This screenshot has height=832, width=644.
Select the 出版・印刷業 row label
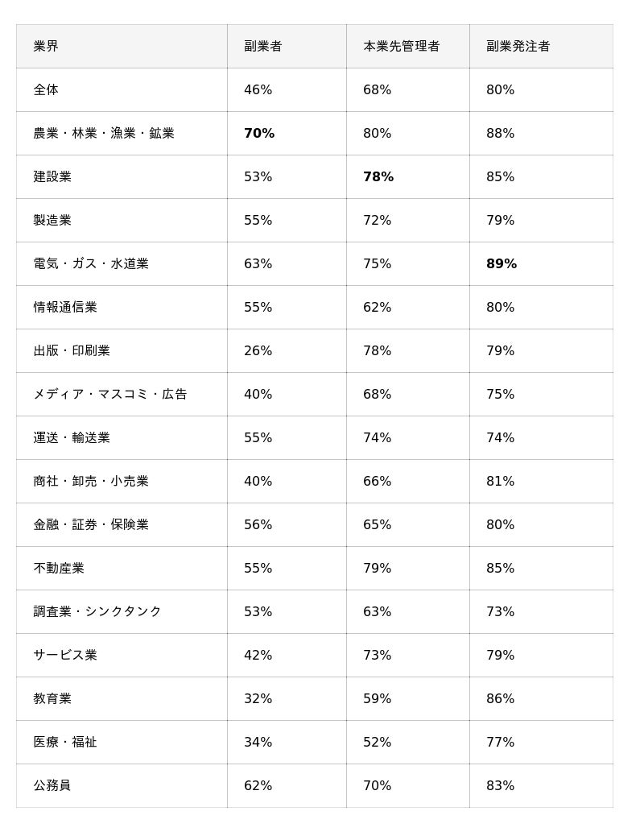point(72,351)
